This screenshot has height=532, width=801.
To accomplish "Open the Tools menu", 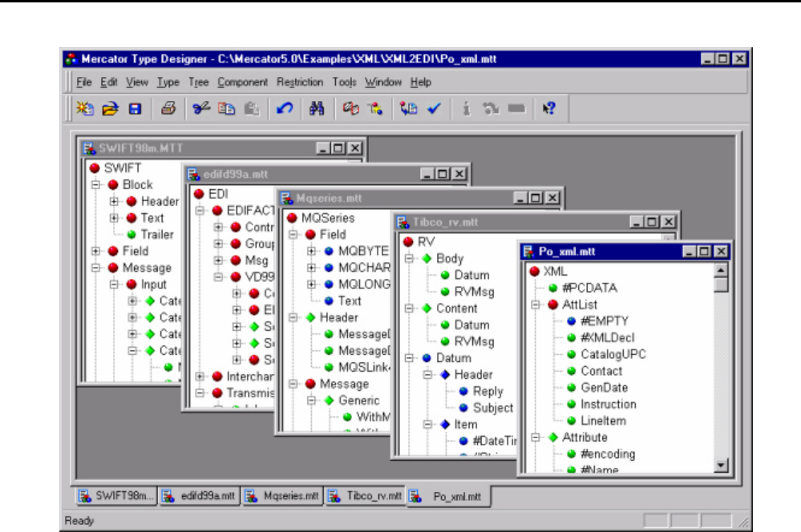I will (x=344, y=83).
